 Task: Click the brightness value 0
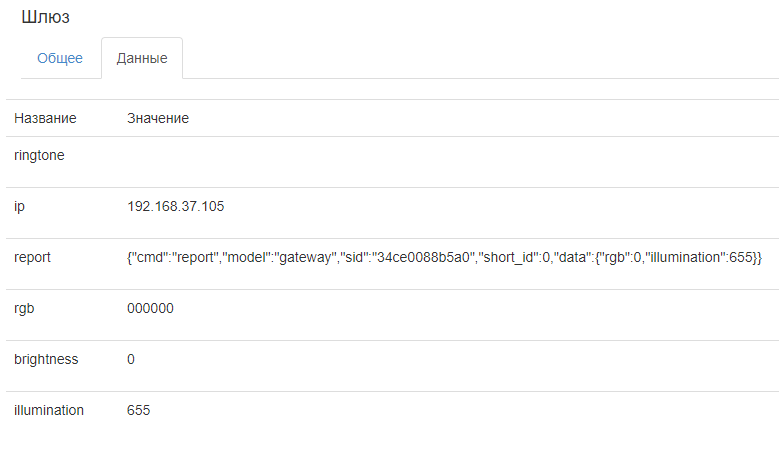tap(131, 359)
